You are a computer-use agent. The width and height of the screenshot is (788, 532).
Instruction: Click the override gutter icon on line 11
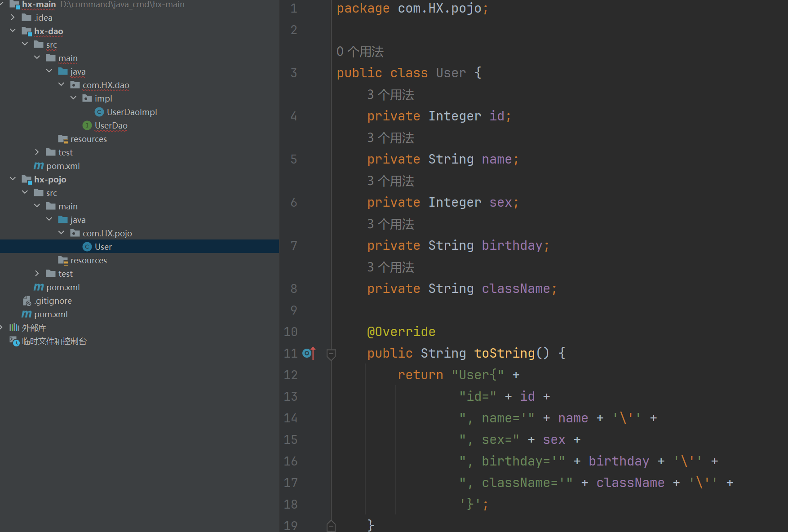point(309,354)
